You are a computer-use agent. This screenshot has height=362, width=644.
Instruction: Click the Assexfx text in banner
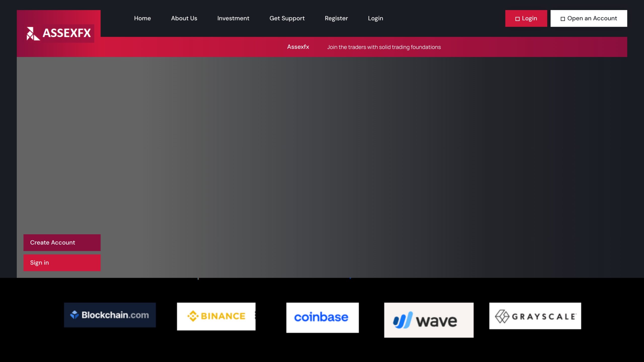click(x=298, y=47)
